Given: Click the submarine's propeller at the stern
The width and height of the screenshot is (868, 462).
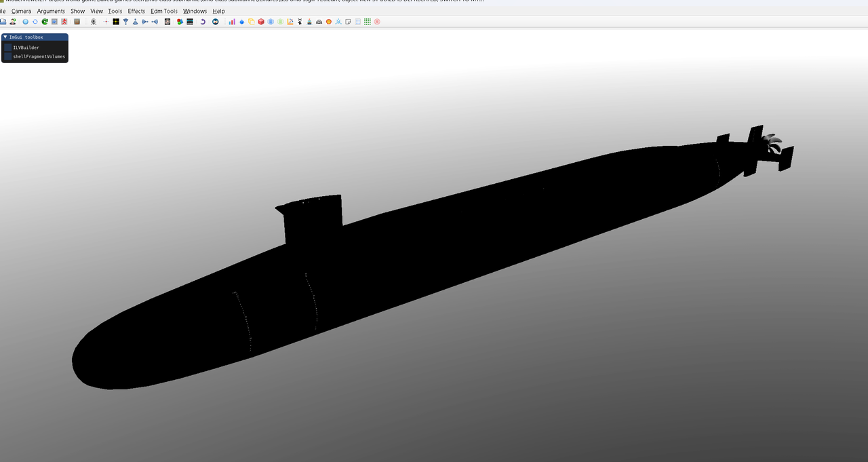Looking at the screenshot, I should pyautogui.click(x=771, y=143).
